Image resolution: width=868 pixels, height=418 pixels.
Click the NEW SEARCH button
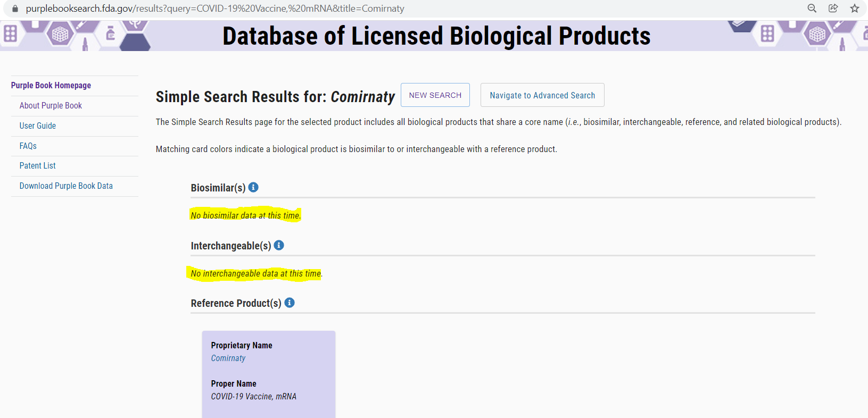pos(435,95)
